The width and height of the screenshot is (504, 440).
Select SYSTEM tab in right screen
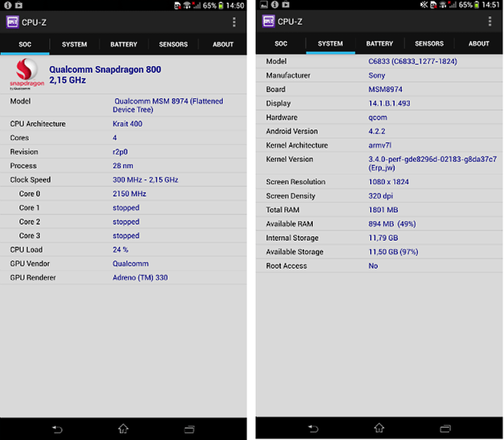pos(330,43)
